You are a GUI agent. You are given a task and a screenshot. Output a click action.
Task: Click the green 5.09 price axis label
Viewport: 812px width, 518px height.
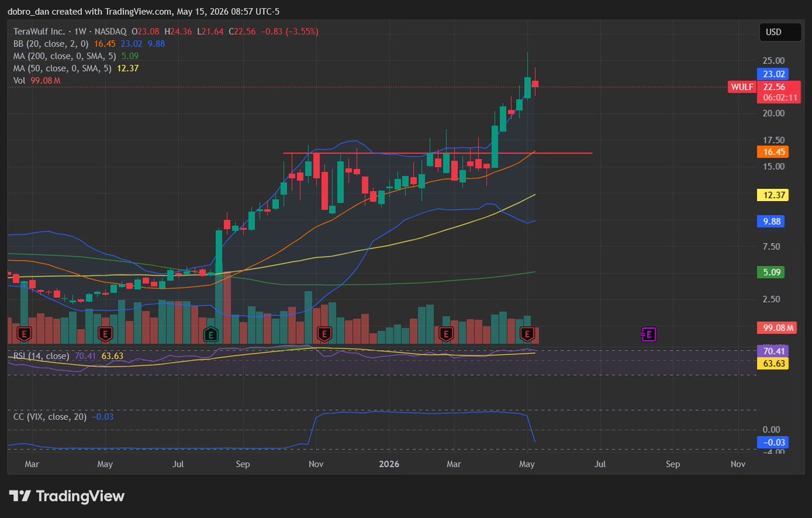[x=771, y=272]
